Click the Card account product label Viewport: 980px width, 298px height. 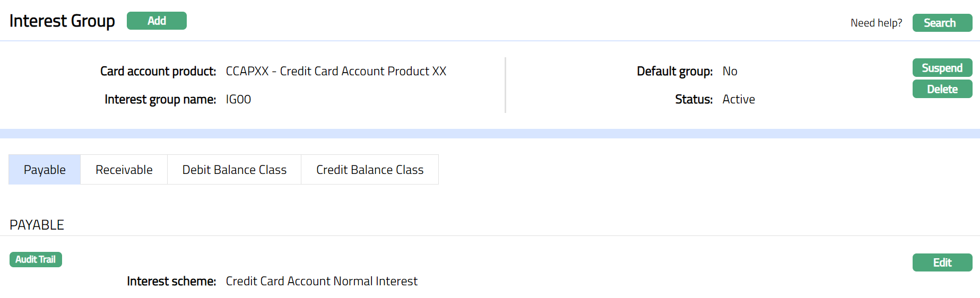point(158,71)
